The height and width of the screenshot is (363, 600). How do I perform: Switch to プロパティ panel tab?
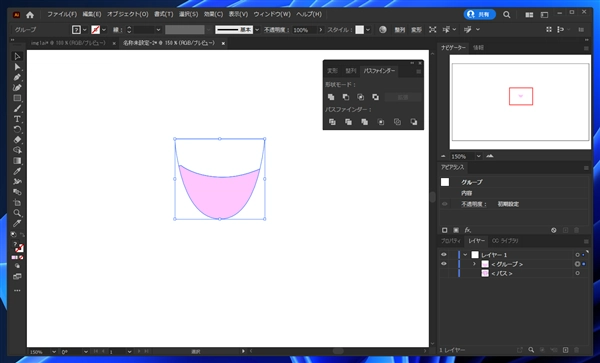(451, 241)
